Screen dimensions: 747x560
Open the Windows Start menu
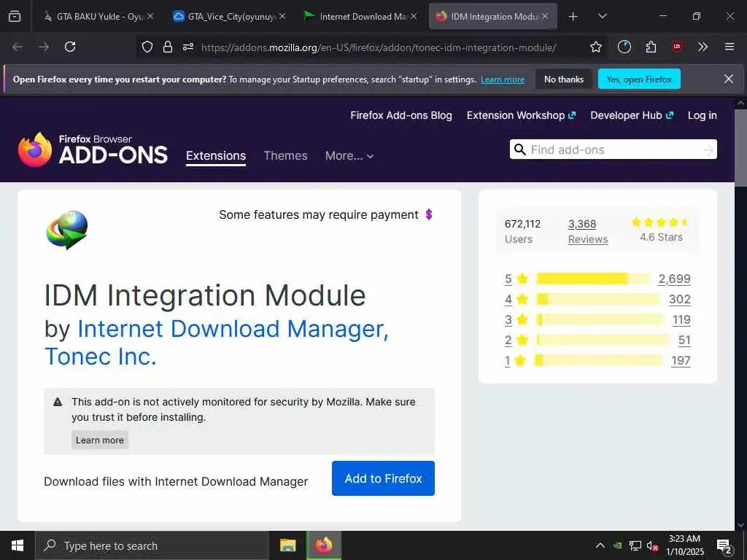[18, 545]
